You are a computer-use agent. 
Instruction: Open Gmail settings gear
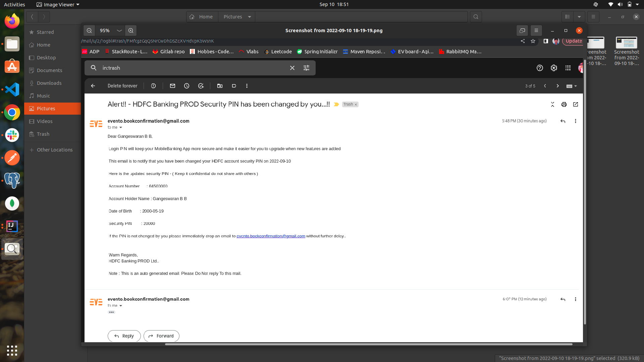tap(553, 68)
